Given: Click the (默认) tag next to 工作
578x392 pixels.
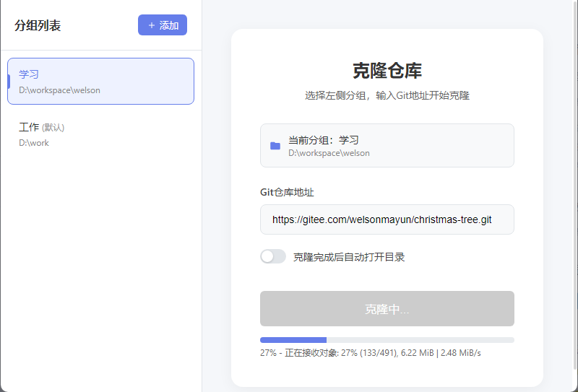Looking at the screenshot, I should (53, 128).
